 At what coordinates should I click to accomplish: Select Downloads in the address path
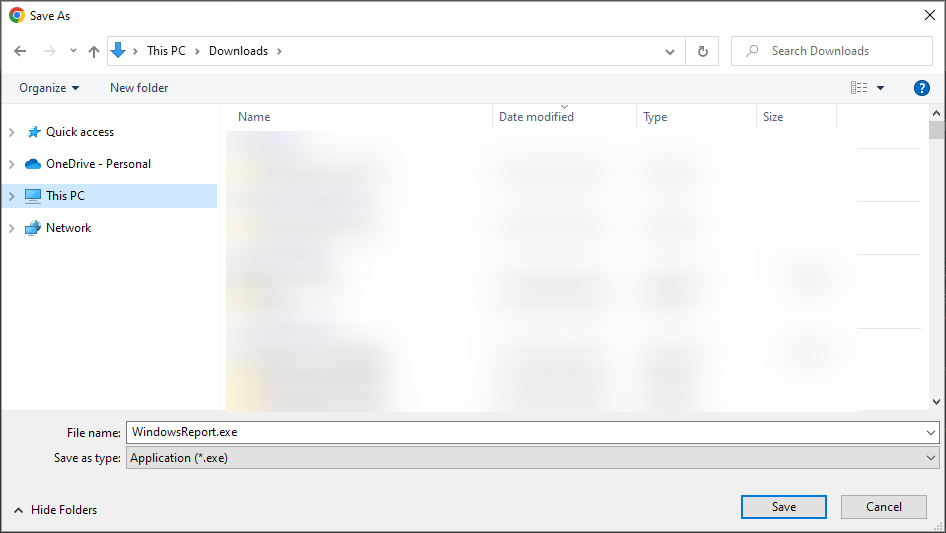click(x=238, y=51)
